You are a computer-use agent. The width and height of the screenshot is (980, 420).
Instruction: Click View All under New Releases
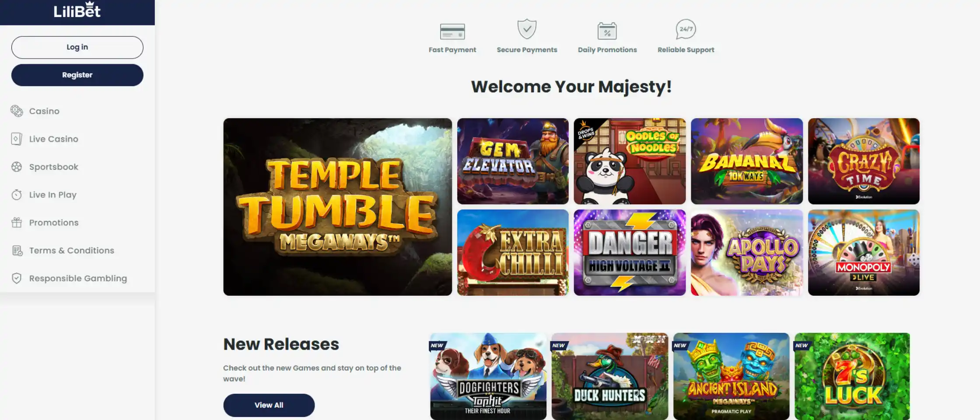pyautogui.click(x=269, y=405)
